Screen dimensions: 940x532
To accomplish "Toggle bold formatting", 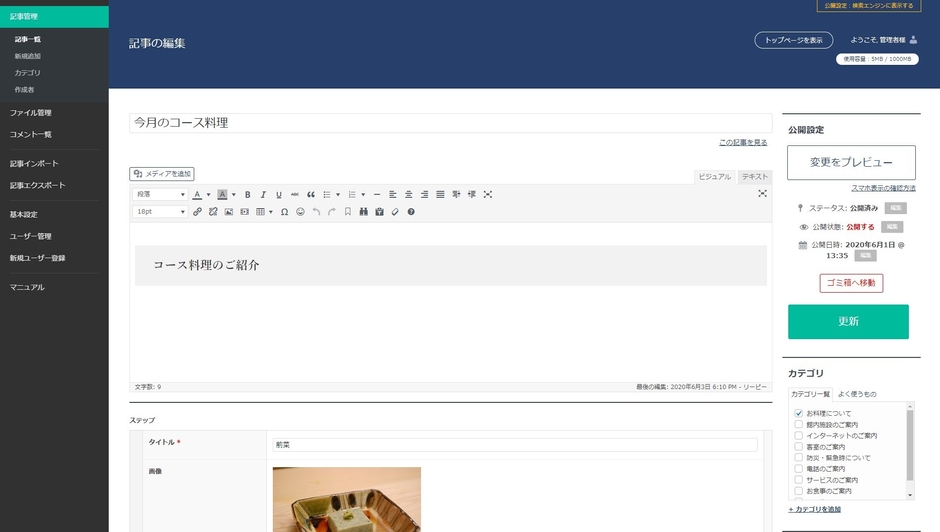I will [247, 194].
